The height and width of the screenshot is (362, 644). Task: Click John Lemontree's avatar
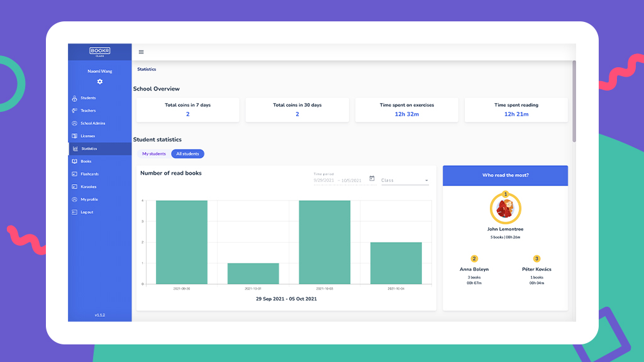point(506,209)
